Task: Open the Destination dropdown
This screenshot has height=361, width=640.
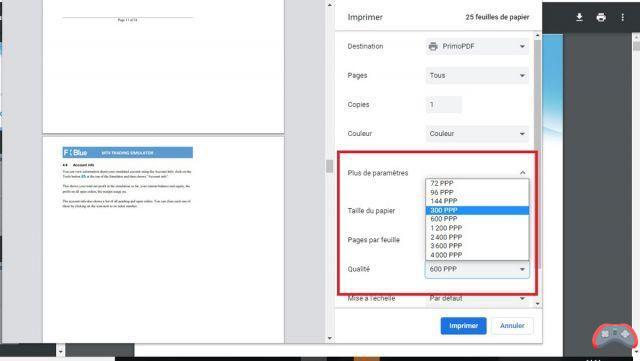Action: [x=477, y=47]
